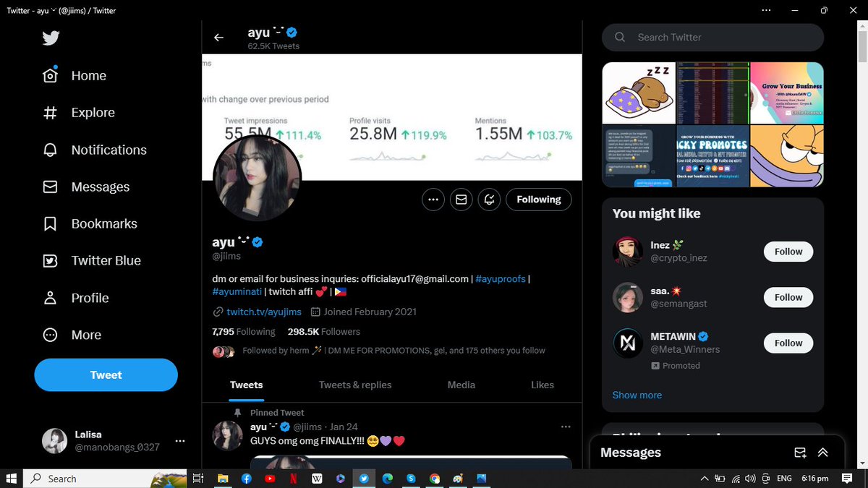Screen dimensions: 868x488
Task: Click the blue Tweet button
Action: pyautogui.click(x=106, y=374)
